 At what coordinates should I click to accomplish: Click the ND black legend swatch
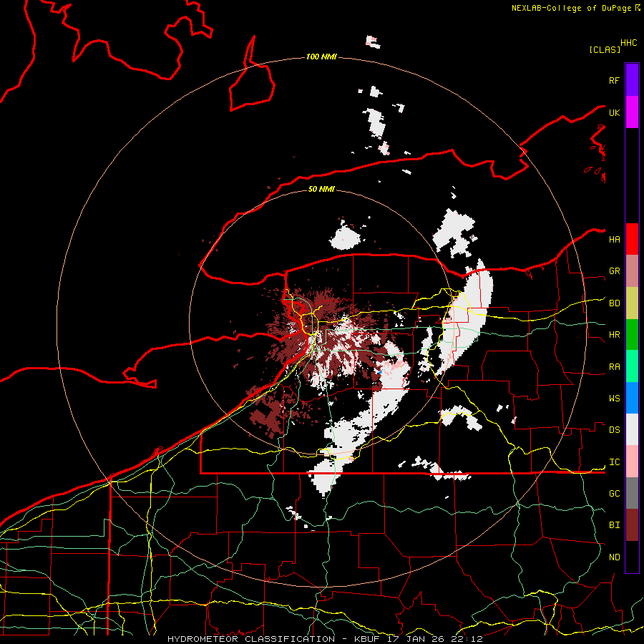[632, 557]
